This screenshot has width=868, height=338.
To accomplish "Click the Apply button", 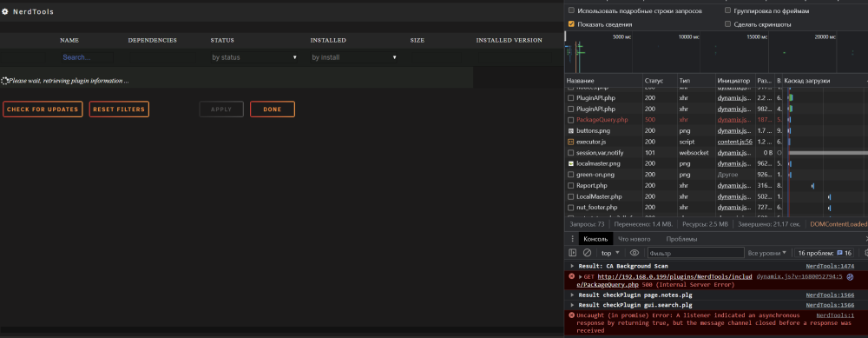I will pyautogui.click(x=221, y=109).
